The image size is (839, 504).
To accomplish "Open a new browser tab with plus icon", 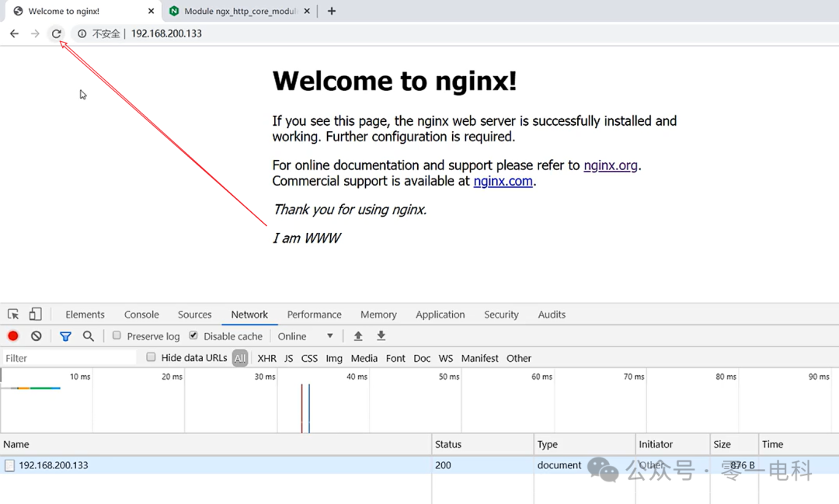I will pyautogui.click(x=332, y=11).
